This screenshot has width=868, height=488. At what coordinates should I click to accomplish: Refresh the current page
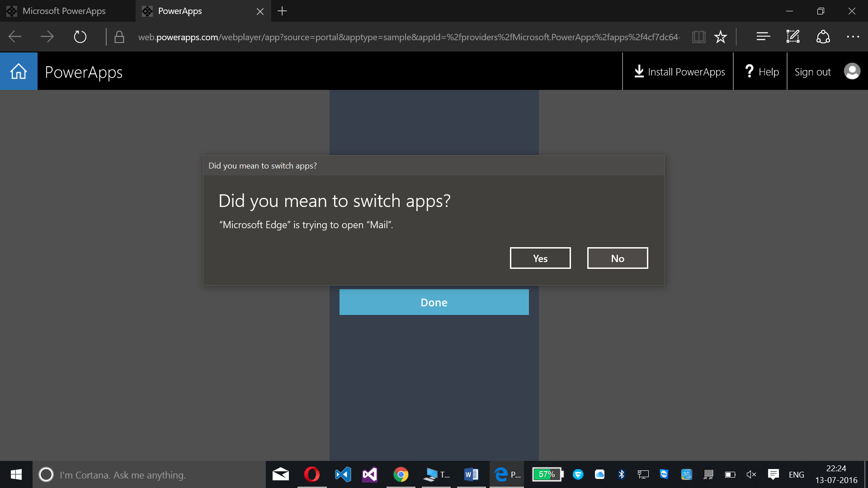click(x=80, y=37)
